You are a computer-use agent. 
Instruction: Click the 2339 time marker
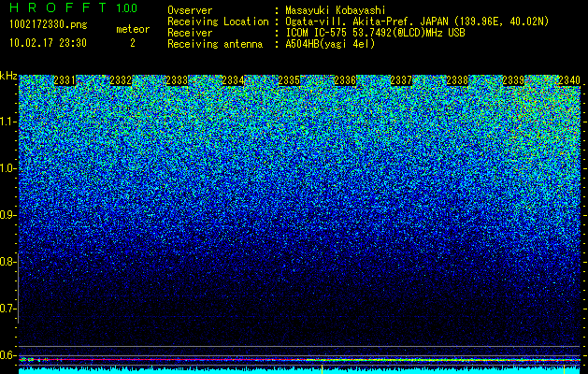coord(513,80)
